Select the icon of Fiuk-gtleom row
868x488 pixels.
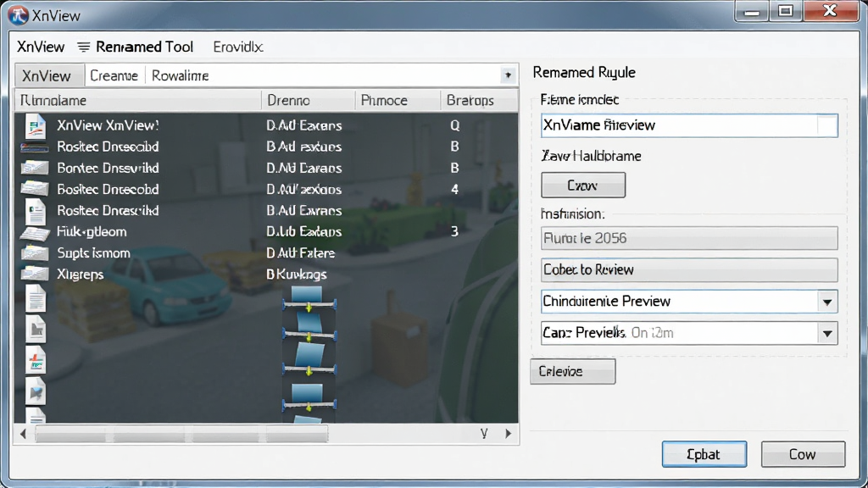click(34, 233)
